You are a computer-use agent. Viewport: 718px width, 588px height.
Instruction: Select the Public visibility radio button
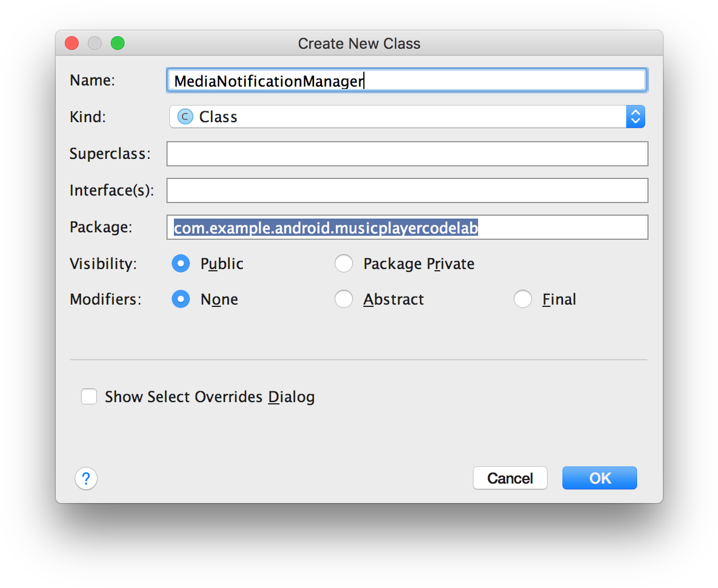181,263
